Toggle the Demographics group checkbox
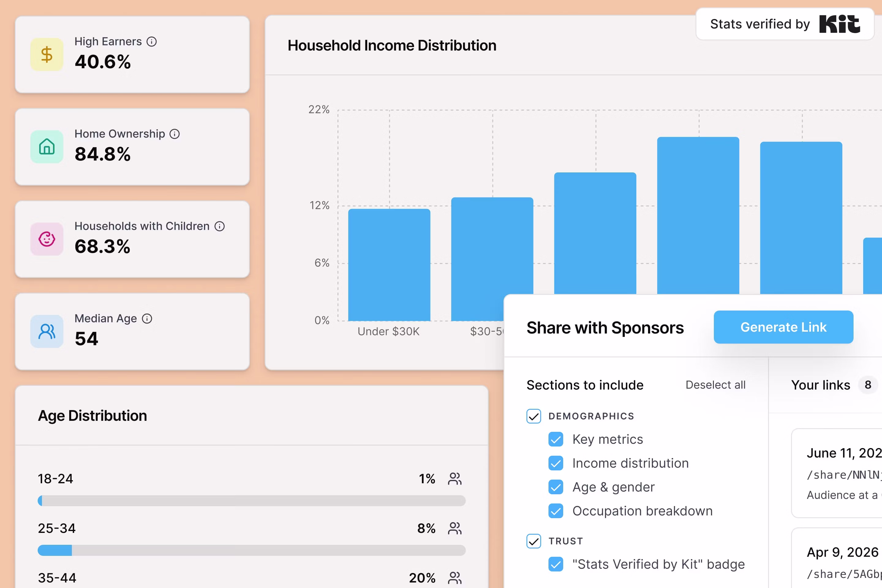This screenshot has width=882, height=588. [533, 416]
